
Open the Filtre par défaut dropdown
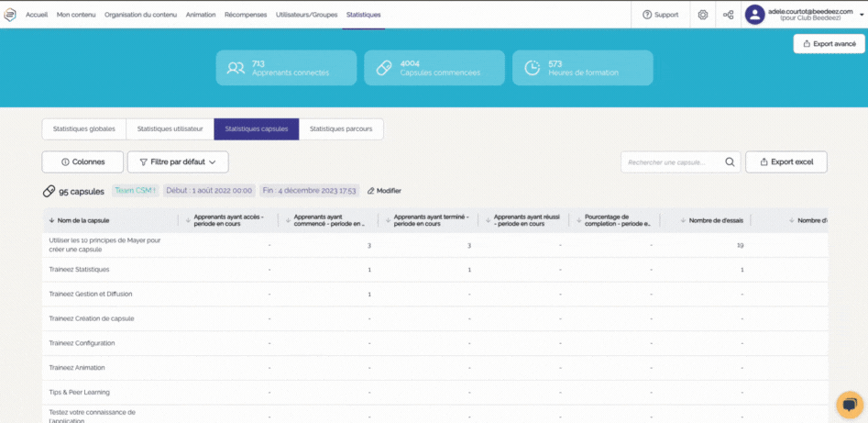pos(178,162)
